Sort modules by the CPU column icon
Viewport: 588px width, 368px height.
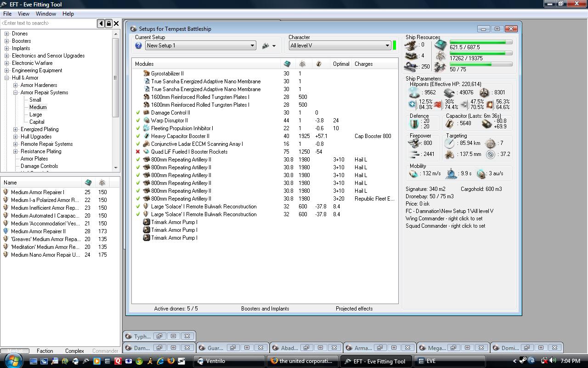pyautogui.click(x=287, y=64)
